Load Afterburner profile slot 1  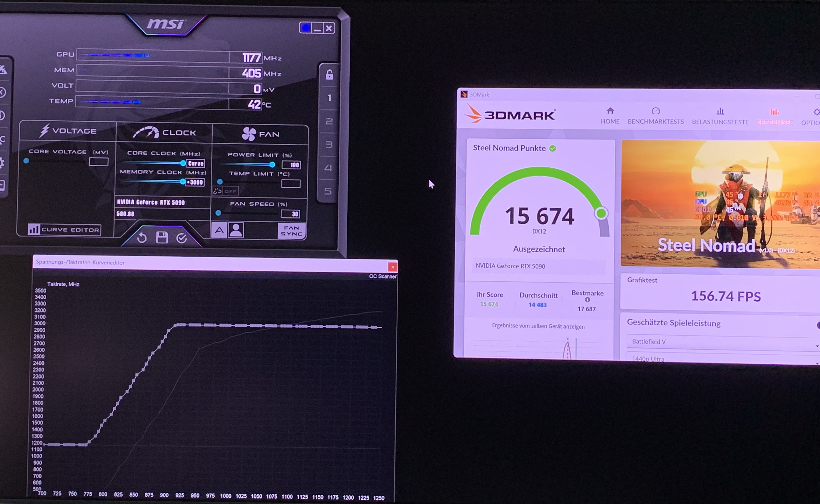329,98
